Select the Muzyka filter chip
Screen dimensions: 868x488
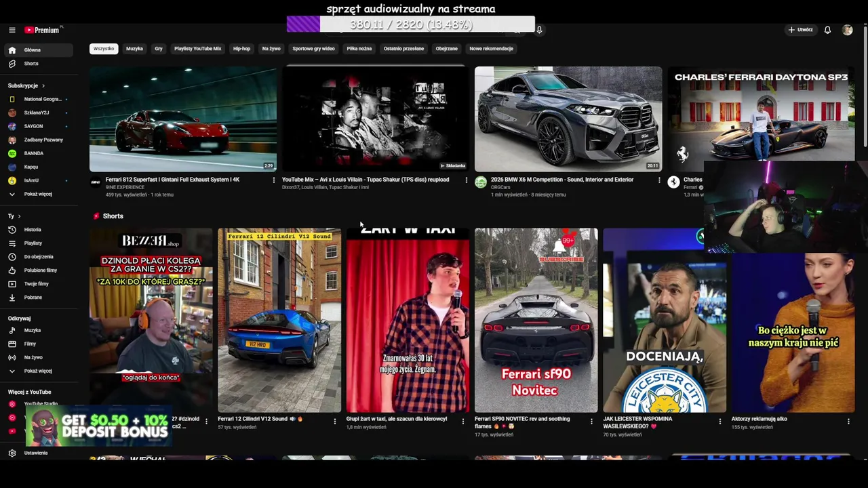(134, 49)
